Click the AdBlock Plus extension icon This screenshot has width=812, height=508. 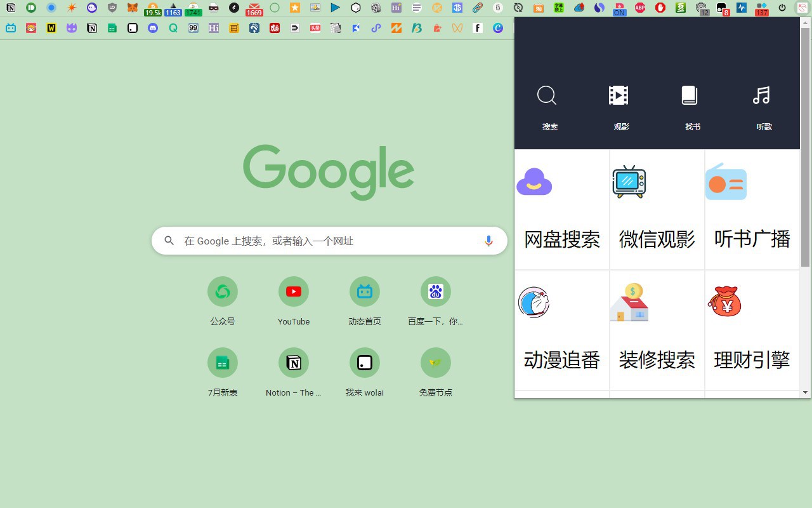(x=640, y=8)
